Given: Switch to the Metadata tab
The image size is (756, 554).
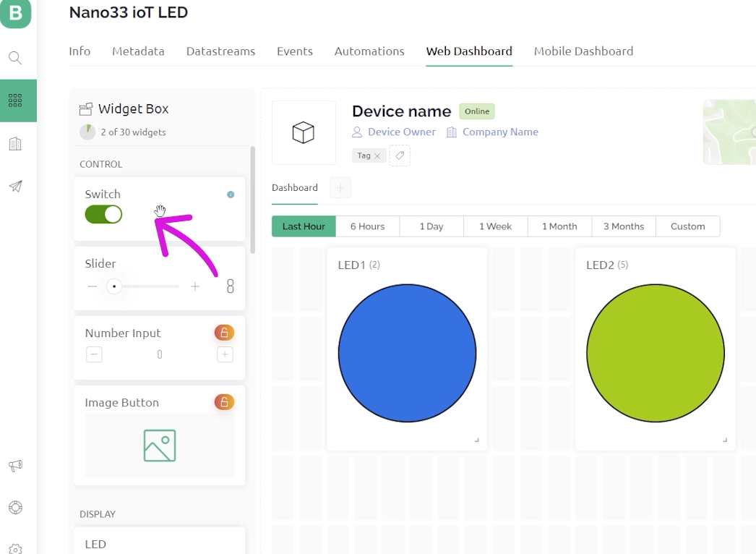Looking at the screenshot, I should click(x=138, y=51).
